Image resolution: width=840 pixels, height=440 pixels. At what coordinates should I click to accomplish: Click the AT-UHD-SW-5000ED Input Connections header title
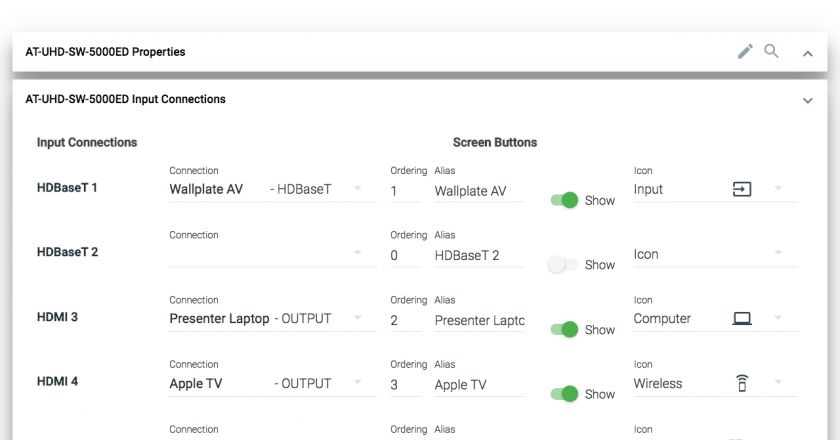(x=125, y=99)
